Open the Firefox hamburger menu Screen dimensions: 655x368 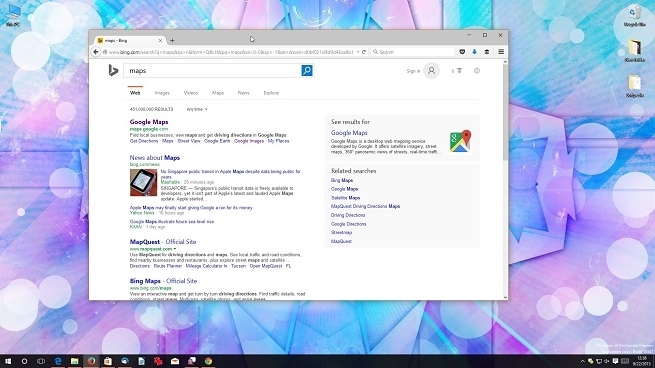tap(501, 52)
